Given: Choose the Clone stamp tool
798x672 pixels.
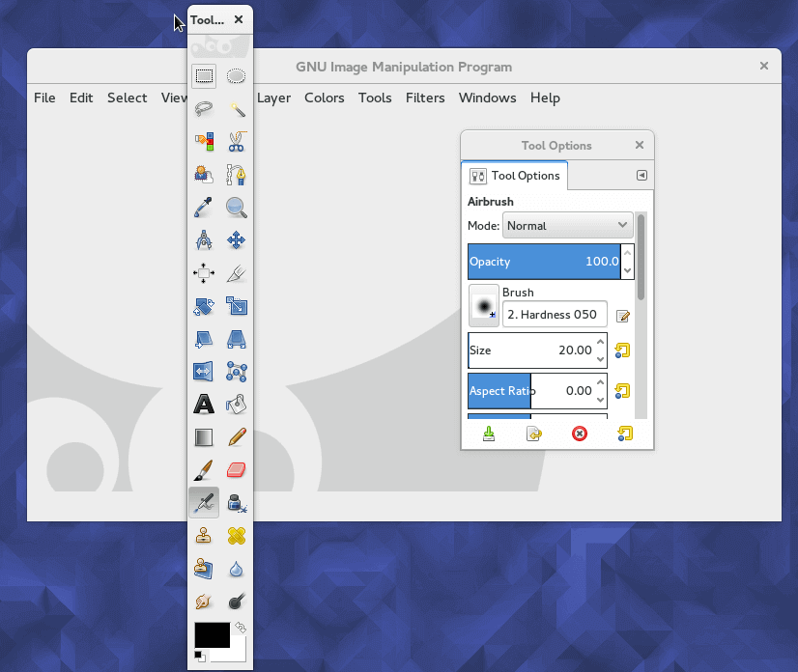Looking at the screenshot, I should click(204, 536).
